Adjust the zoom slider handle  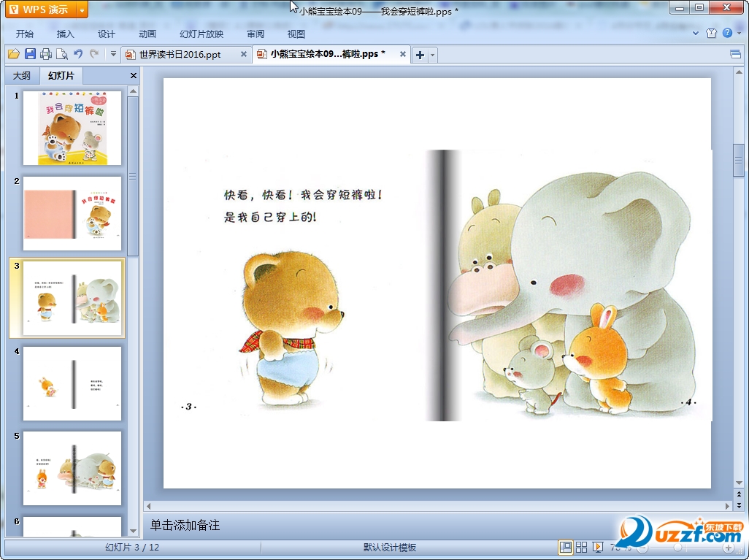click(x=677, y=548)
